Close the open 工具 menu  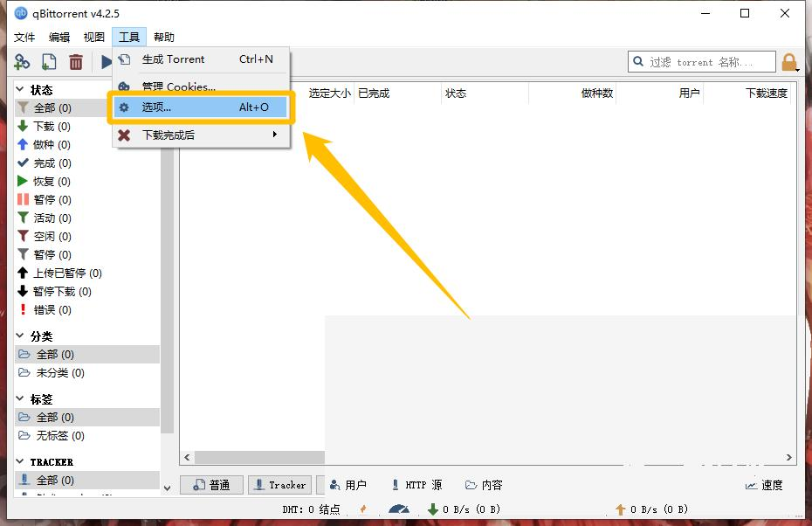tap(129, 37)
